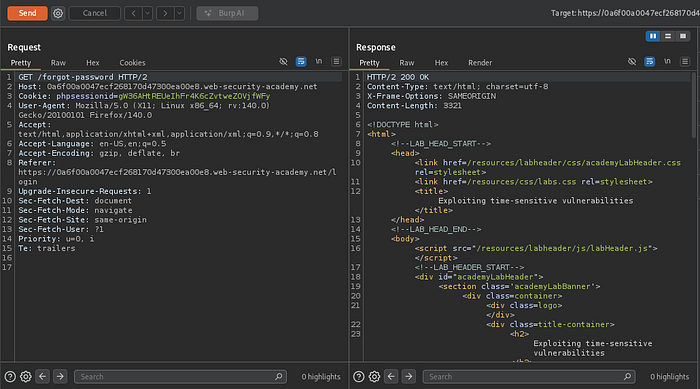Click magnifier icon in Request search box

click(279, 376)
